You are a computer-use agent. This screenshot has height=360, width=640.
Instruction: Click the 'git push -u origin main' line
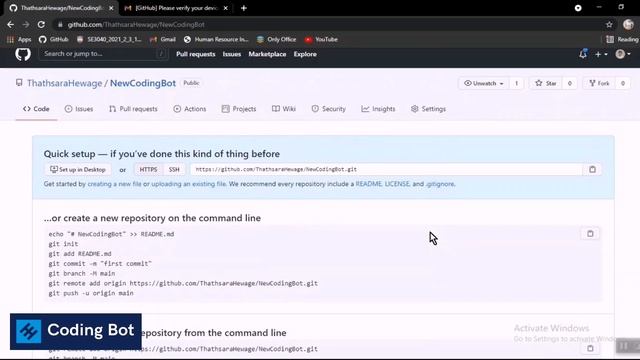[x=91, y=293]
